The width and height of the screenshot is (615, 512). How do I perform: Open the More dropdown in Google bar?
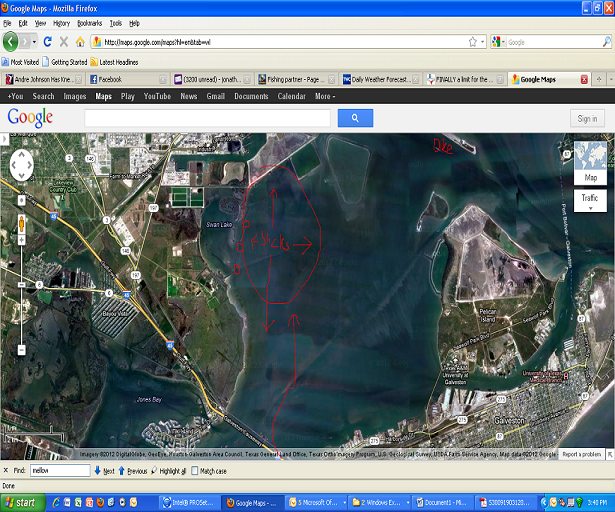pyautogui.click(x=324, y=96)
